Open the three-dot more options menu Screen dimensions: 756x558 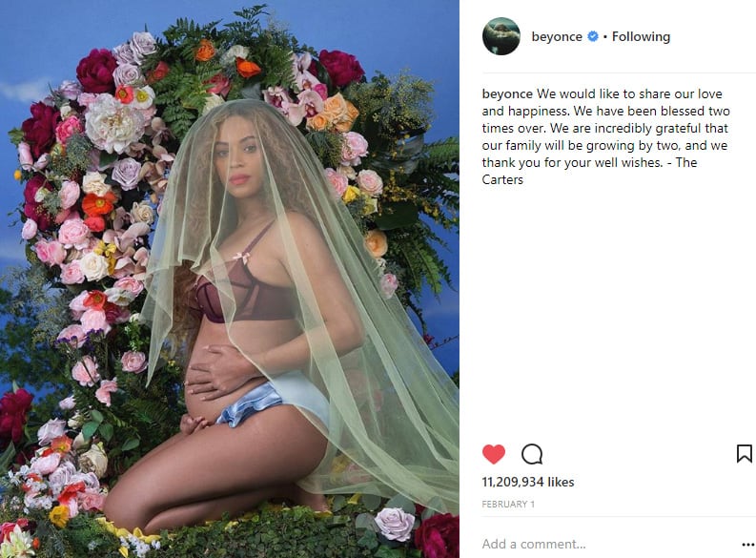pos(747,545)
